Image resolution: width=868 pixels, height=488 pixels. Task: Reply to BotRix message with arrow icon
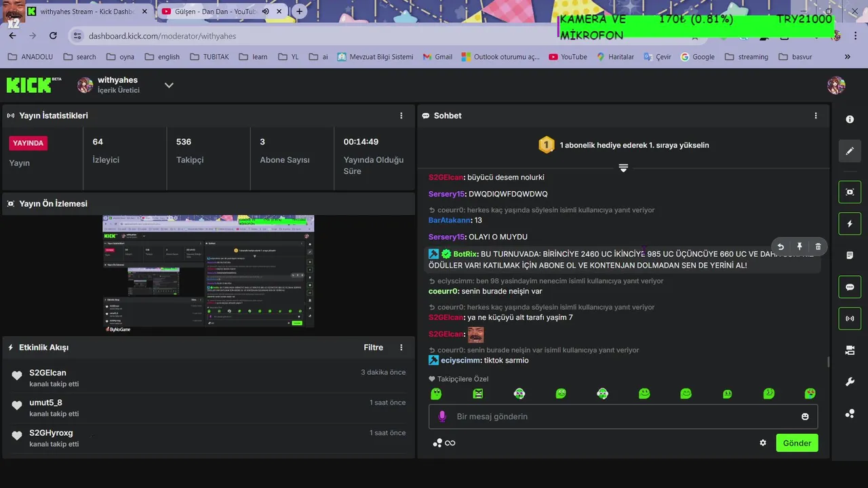(x=781, y=247)
